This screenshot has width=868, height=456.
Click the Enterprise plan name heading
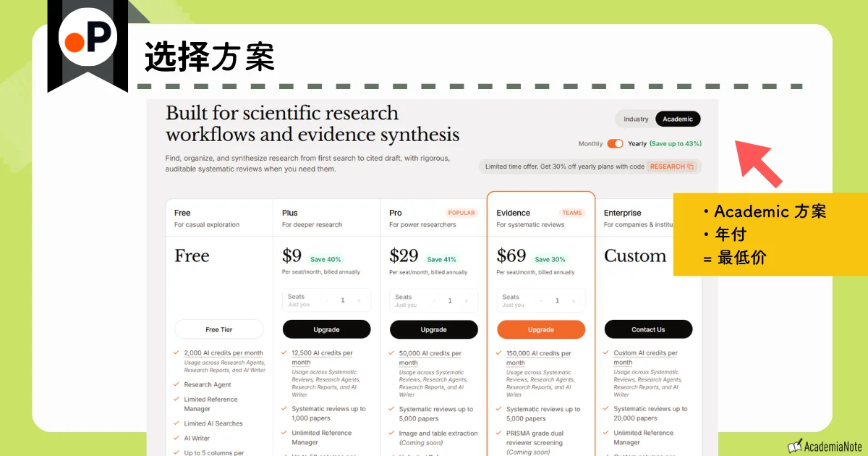click(623, 213)
